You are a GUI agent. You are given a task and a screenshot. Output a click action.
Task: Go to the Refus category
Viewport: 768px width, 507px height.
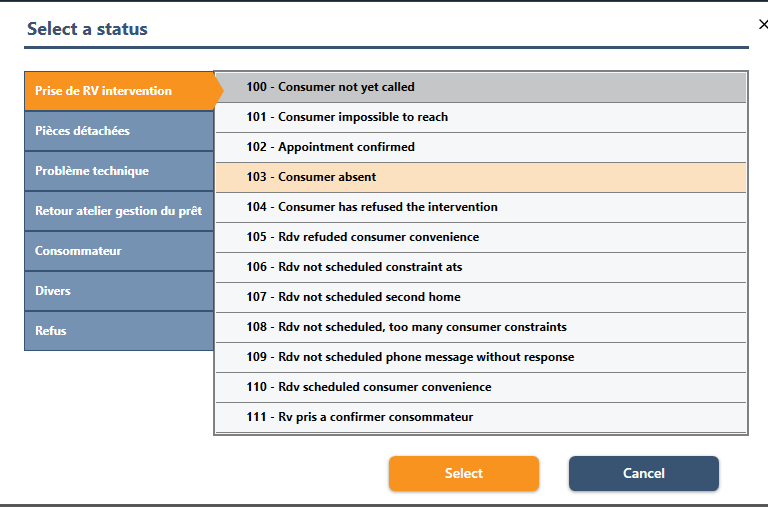pyautogui.click(x=118, y=331)
